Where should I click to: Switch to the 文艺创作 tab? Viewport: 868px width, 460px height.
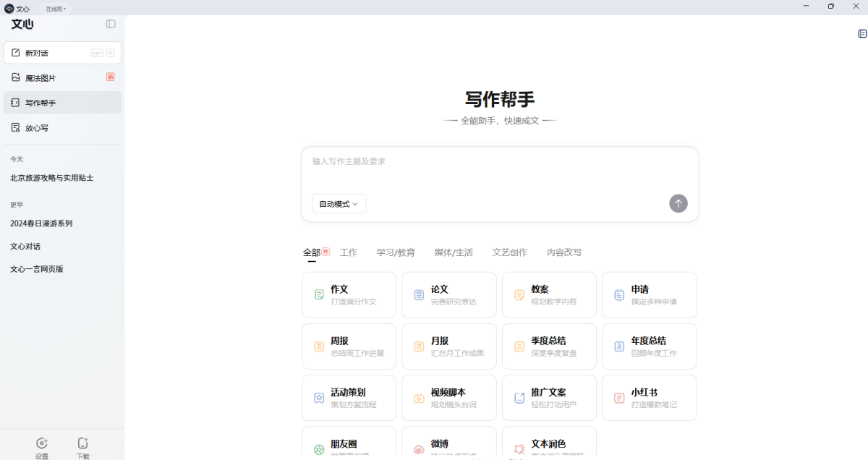pyautogui.click(x=510, y=252)
